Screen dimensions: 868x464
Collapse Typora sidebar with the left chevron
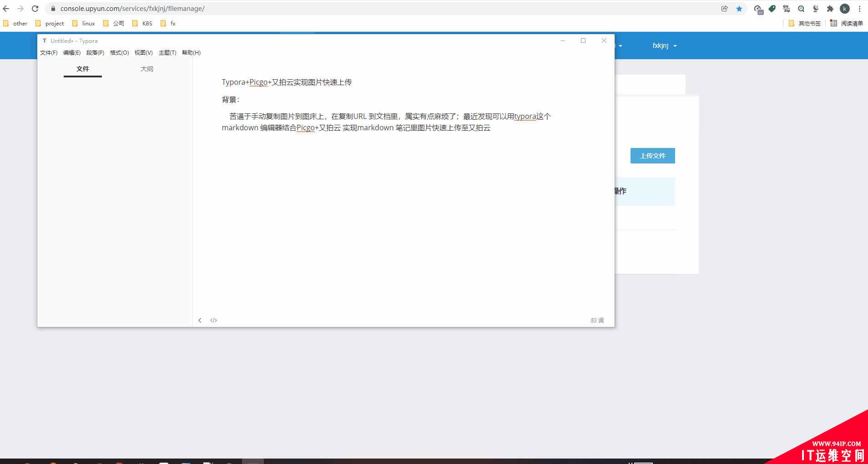coord(200,320)
